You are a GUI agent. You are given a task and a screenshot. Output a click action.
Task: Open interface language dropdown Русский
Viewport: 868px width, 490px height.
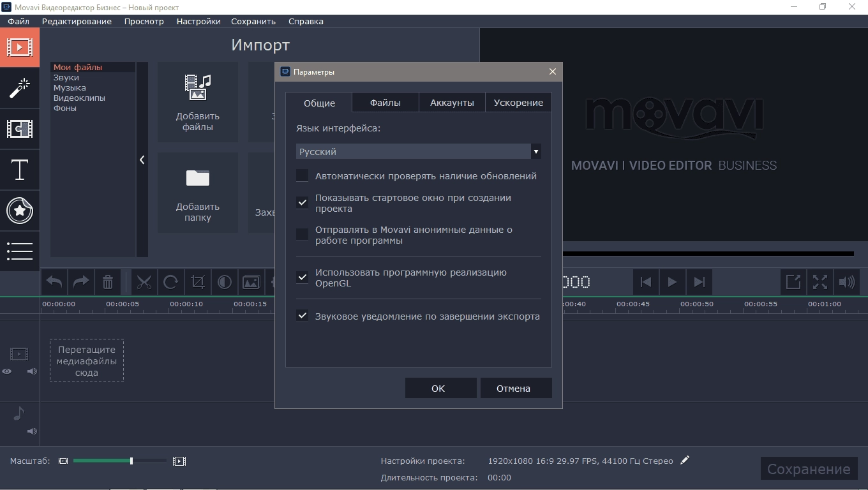(419, 151)
